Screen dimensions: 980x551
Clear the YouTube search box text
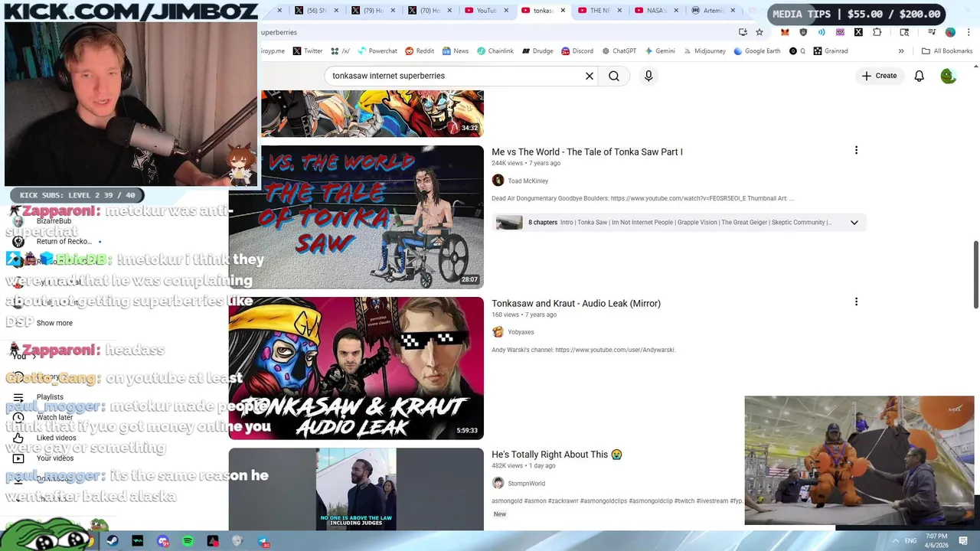[x=590, y=76]
